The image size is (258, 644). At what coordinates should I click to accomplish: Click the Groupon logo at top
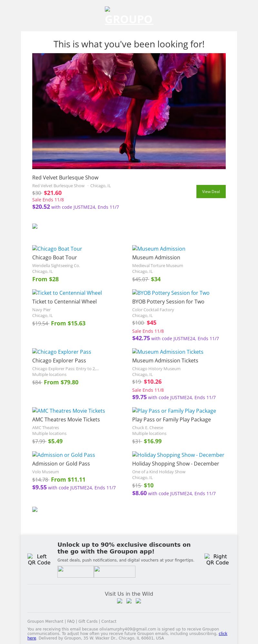pos(129,16)
